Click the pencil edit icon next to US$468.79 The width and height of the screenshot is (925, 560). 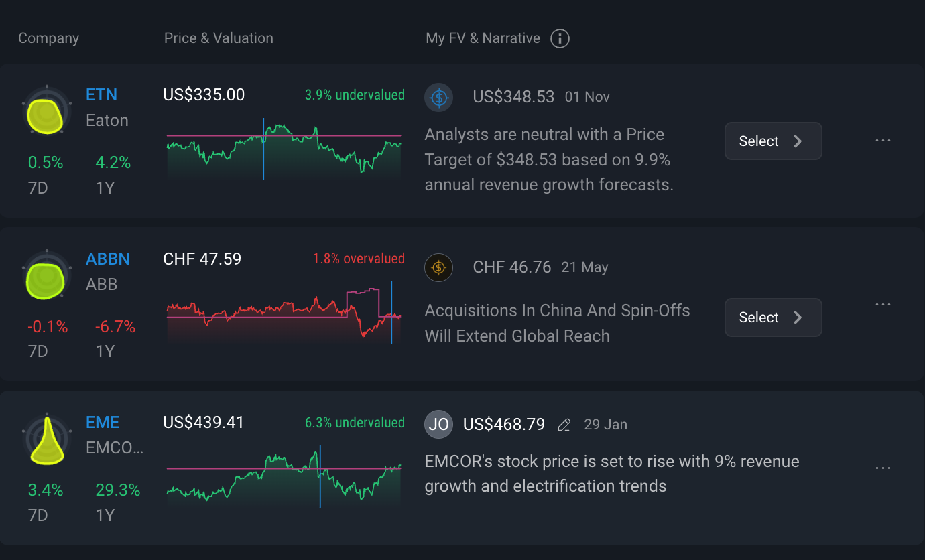pos(564,425)
